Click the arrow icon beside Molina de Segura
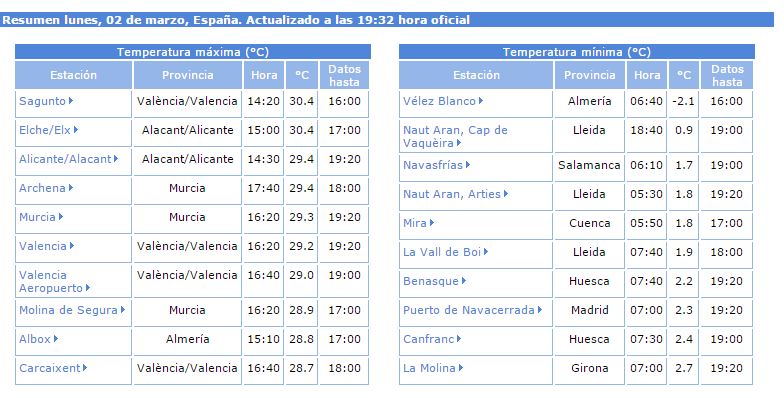 point(122,310)
